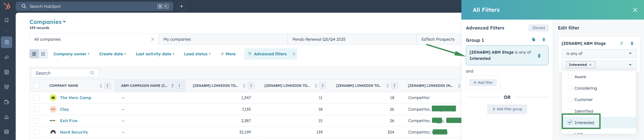Switch to grid view layout
Screen dimensions: 644x140
(43, 54)
